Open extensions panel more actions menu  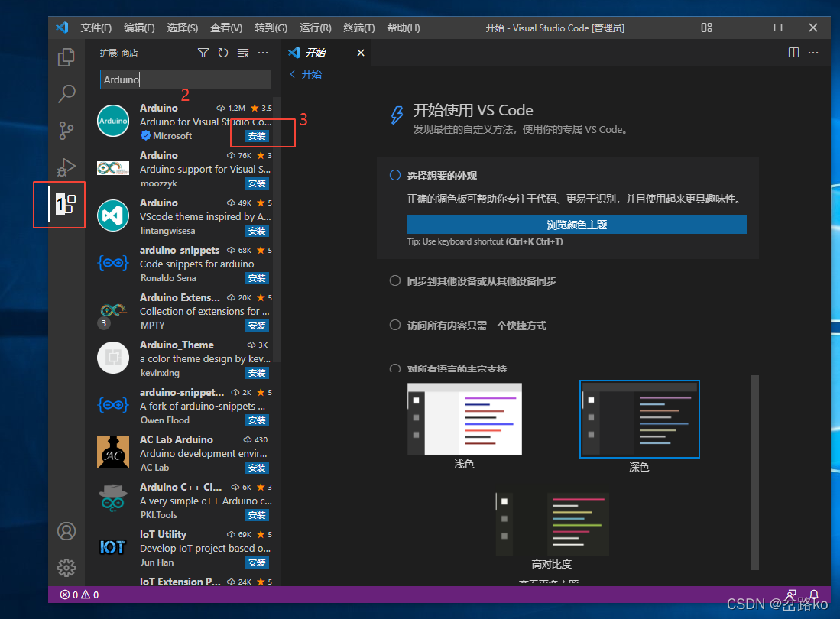coord(262,53)
